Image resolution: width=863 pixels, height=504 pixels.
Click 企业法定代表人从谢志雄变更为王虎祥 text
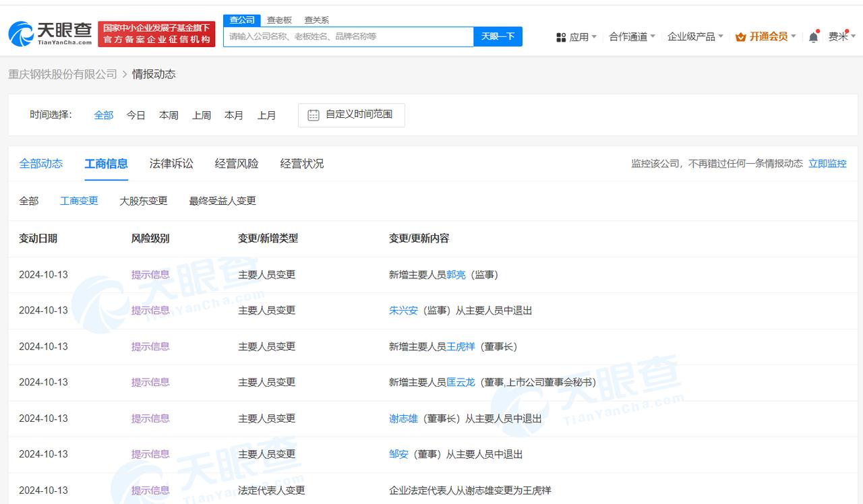(470, 491)
